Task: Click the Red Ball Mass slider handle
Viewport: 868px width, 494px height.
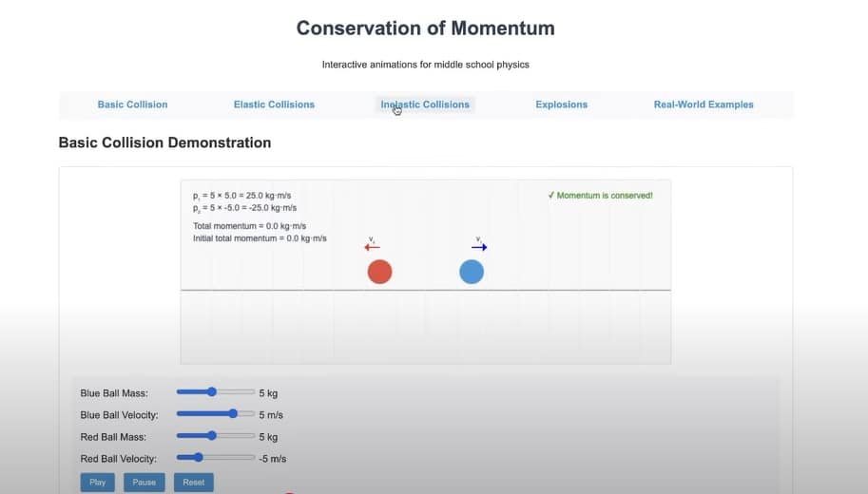Action: click(212, 435)
